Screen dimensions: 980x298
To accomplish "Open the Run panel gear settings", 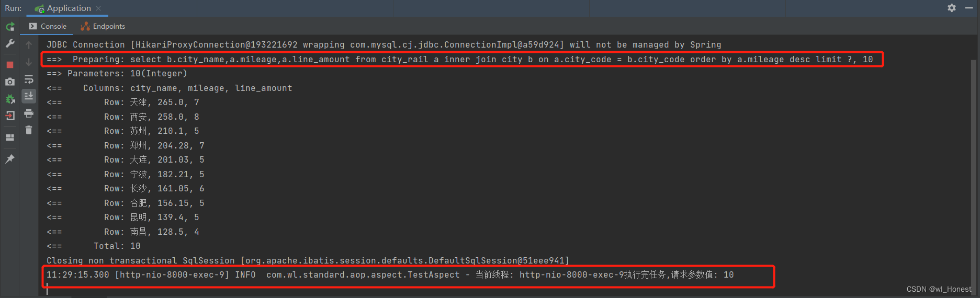I will coord(952,8).
